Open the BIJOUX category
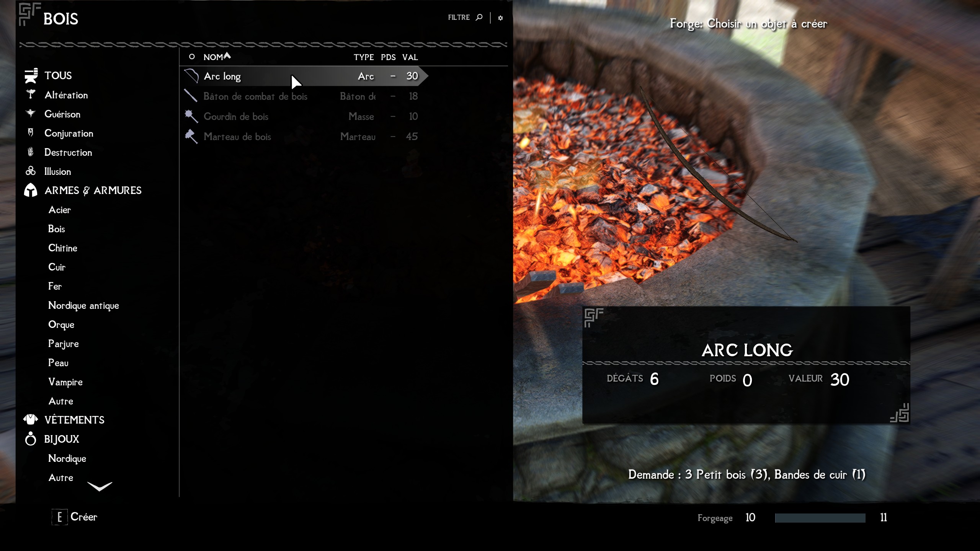The height and width of the screenshot is (551, 980). click(62, 439)
